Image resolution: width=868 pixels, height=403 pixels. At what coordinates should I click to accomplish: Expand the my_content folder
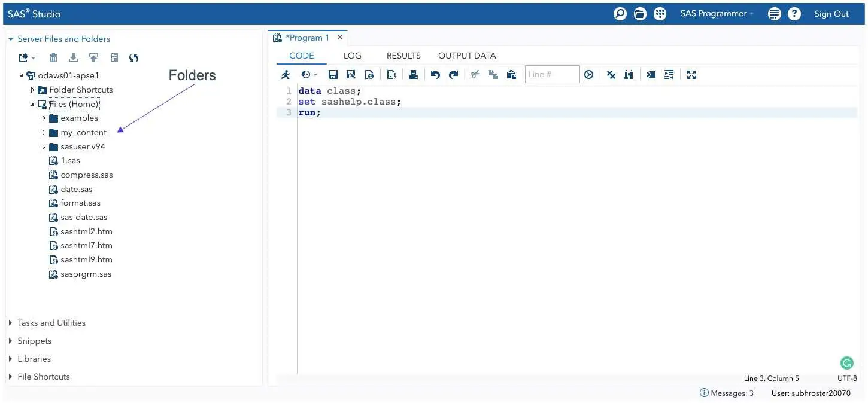(44, 133)
